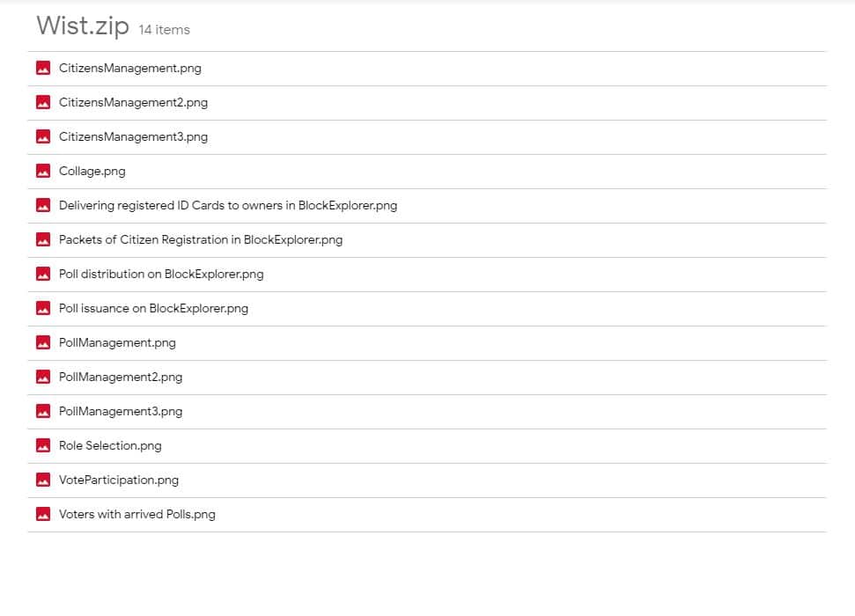The width and height of the screenshot is (855, 616).
Task: Click image icon next to Role Selection.png
Action: (42, 446)
